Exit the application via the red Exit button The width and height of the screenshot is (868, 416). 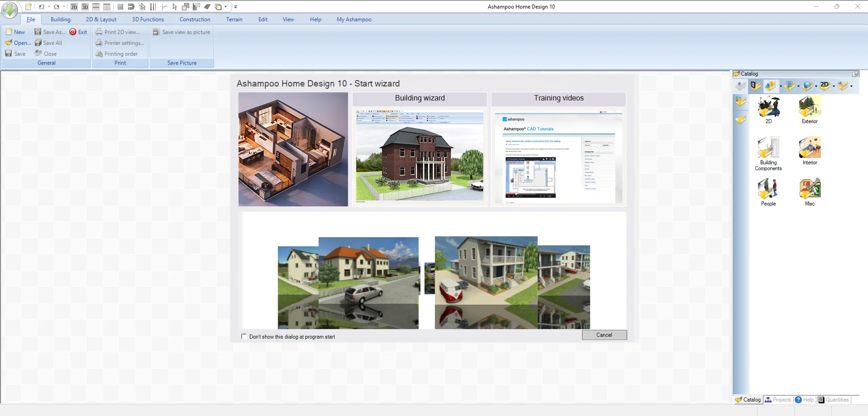(x=78, y=32)
